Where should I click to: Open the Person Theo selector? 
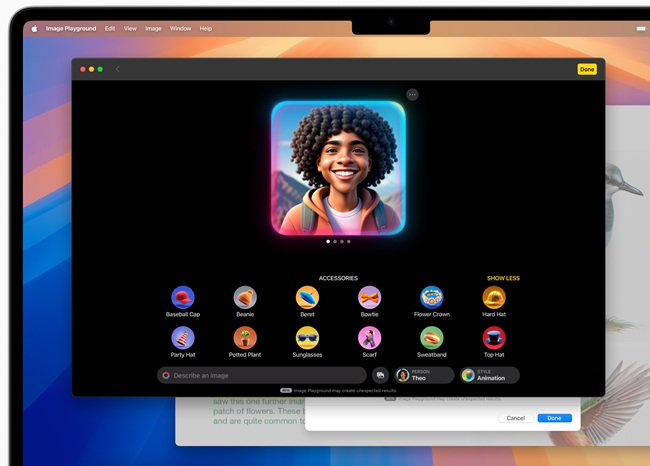pyautogui.click(x=424, y=375)
